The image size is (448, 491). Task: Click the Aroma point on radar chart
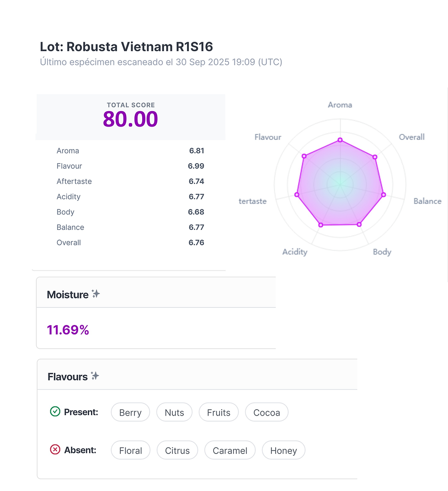(340, 140)
